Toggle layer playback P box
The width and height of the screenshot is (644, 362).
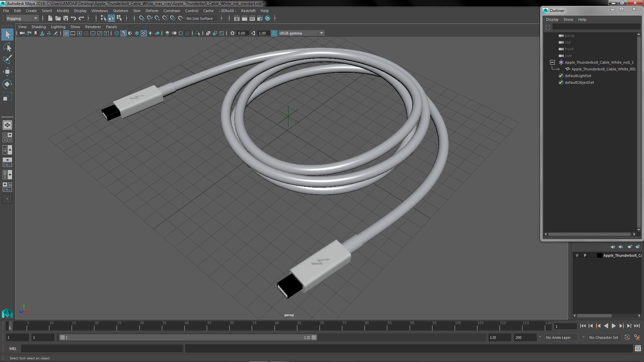click(x=585, y=255)
